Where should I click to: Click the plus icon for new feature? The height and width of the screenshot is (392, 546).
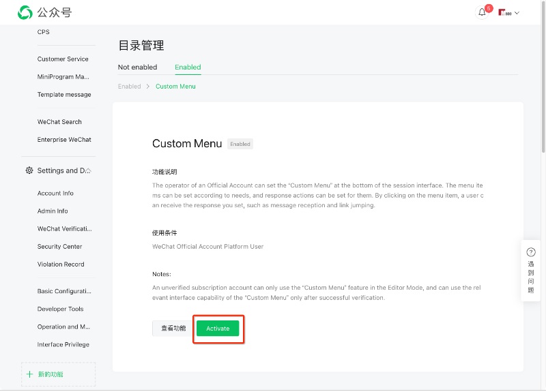(x=29, y=374)
